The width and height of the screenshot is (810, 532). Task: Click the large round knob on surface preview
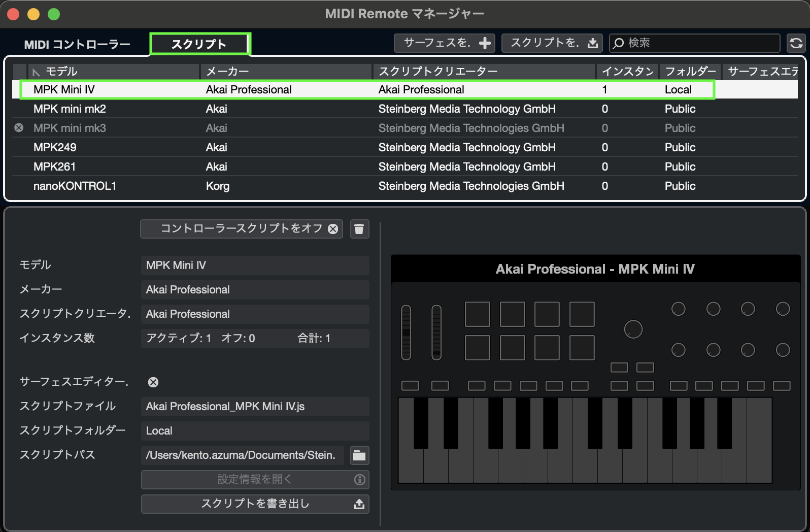coord(633,329)
